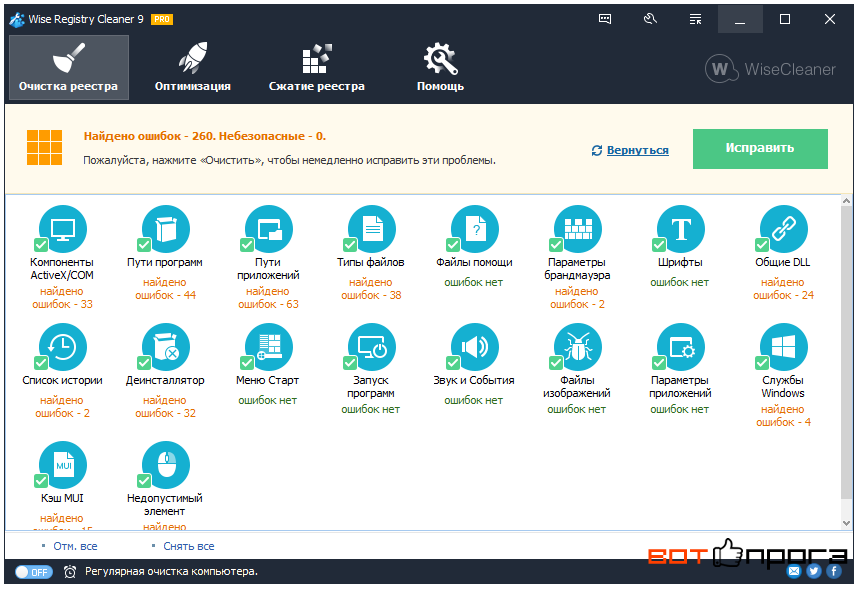860x589 pixels.
Task: Open the menu list icon in title bar
Action: pos(695,19)
